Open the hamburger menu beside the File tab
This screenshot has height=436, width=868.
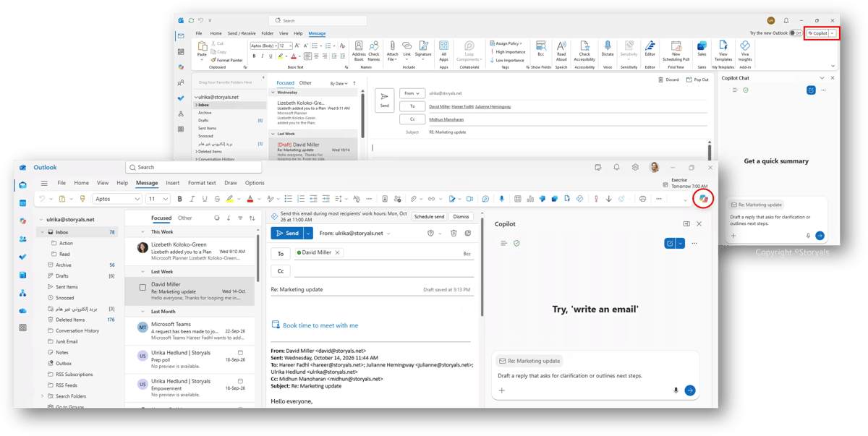(x=44, y=184)
